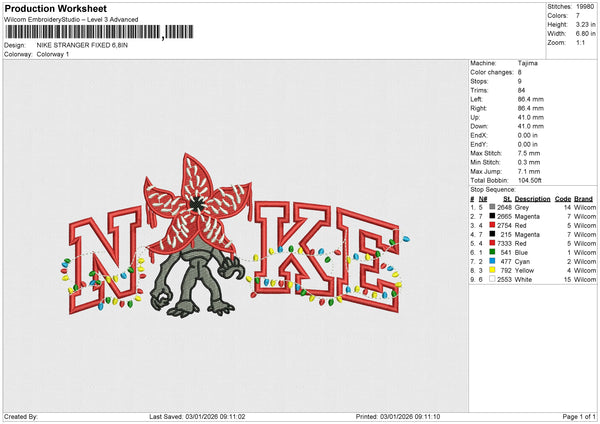Image resolution: width=600 pixels, height=424 pixels.
Task: Click the 'White' description in stop 9
Action: (x=523, y=280)
